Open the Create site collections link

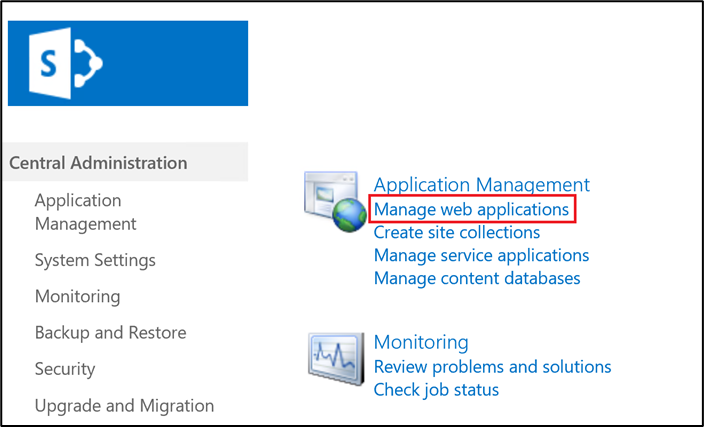pyautogui.click(x=456, y=233)
